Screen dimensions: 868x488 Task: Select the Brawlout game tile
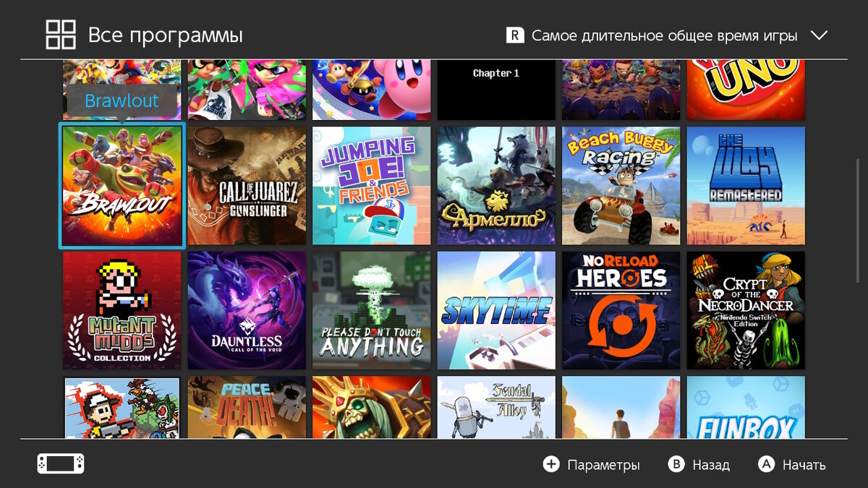tap(122, 186)
